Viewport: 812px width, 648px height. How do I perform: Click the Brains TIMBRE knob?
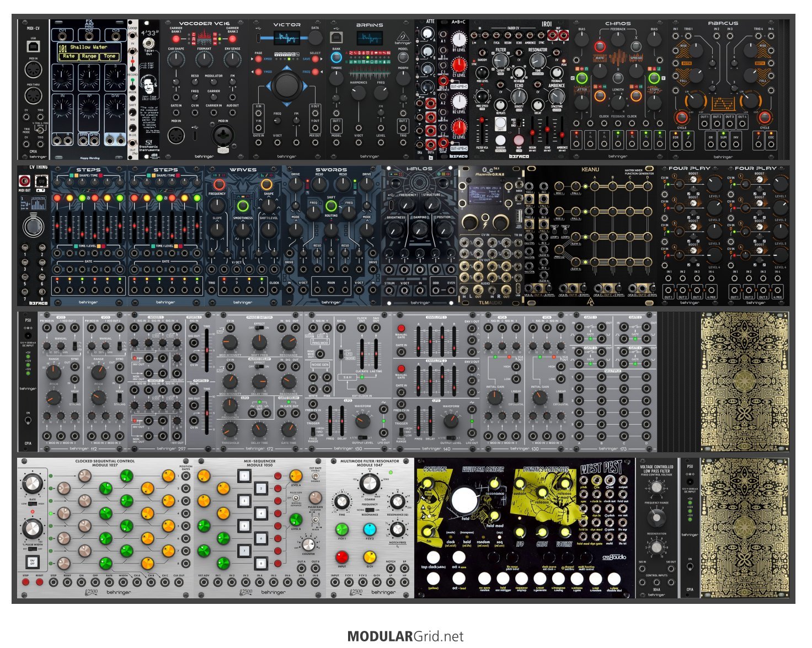pyautogui.click(x=336, y=78)
